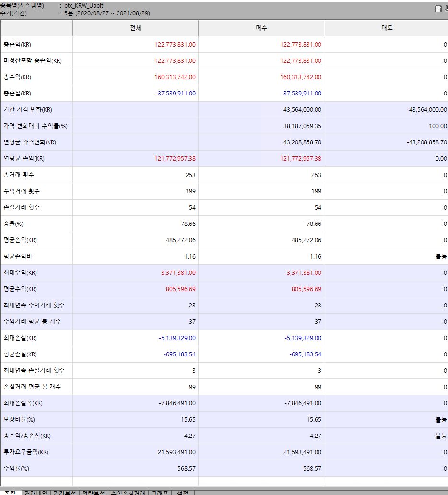Select the 총손익(KR) row label
448x495 pixels.
(x=17, y=45)
